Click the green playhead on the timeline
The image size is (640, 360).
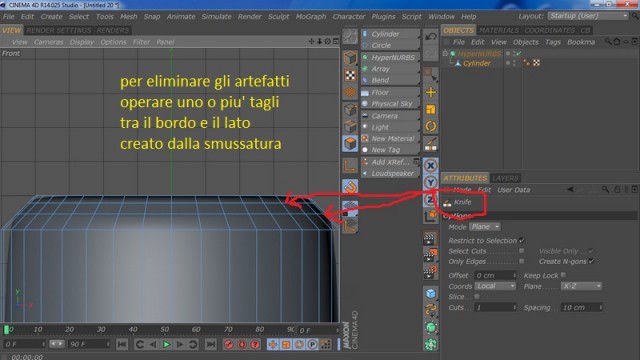[7, 329]
